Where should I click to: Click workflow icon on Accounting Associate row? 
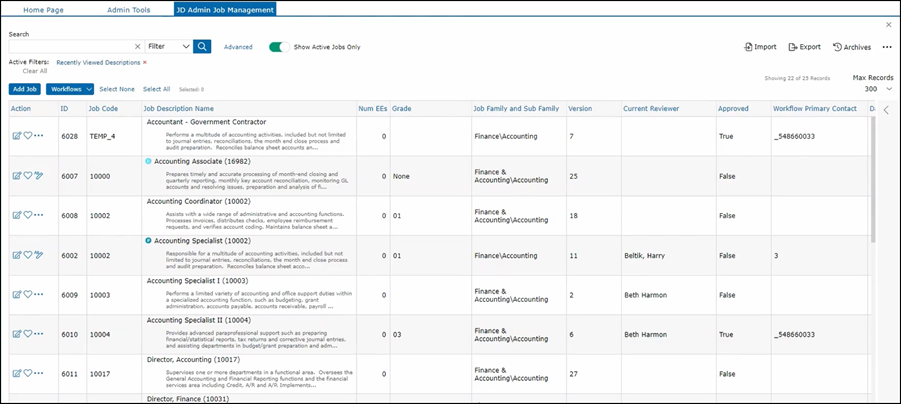coord(39,175)
